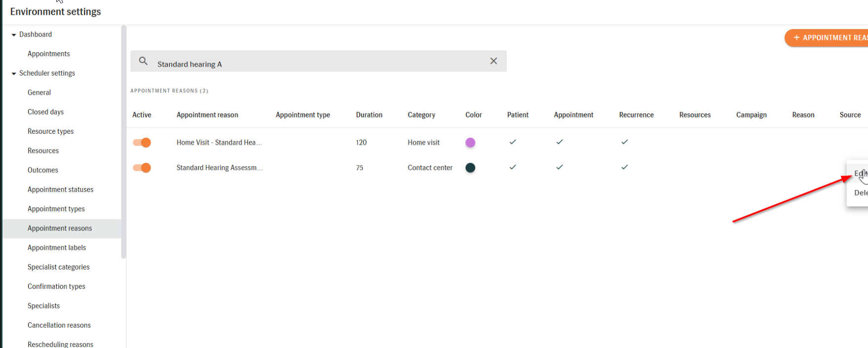
Task: Click Appointment checkmark in Home Visit row
Action: tap(559, 142)
